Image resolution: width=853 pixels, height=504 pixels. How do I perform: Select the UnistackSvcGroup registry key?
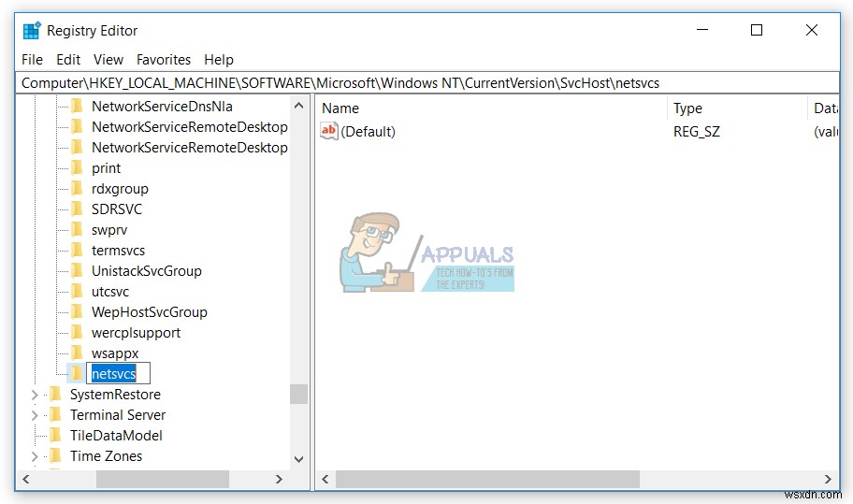(x=146, y=271)
